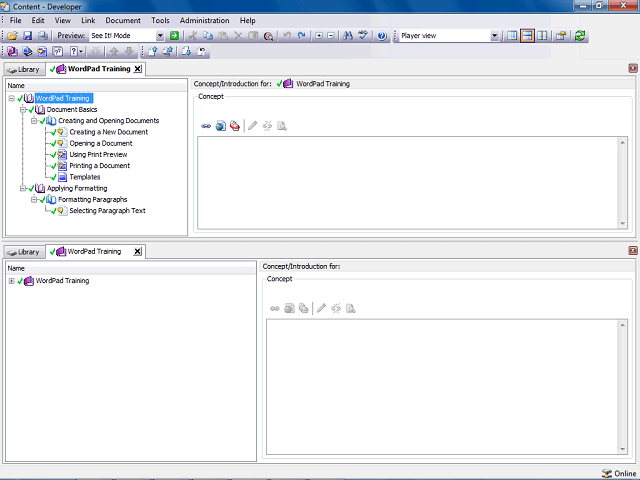
Task: Click the purple Link Module book icon
Action: click(x=12, y=51)
